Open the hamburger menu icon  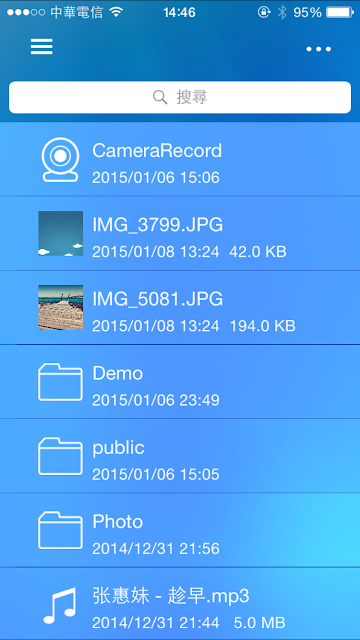click(x=42, y=47)
